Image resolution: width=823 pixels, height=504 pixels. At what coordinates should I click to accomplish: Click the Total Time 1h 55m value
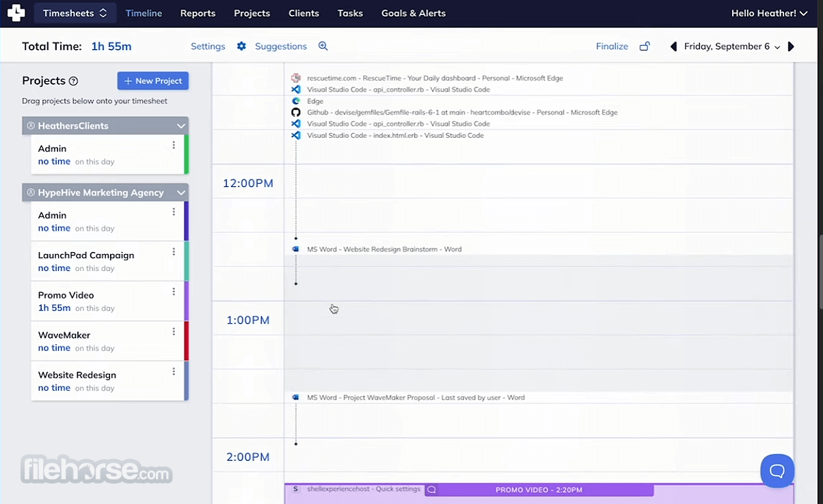pos(111,46)
